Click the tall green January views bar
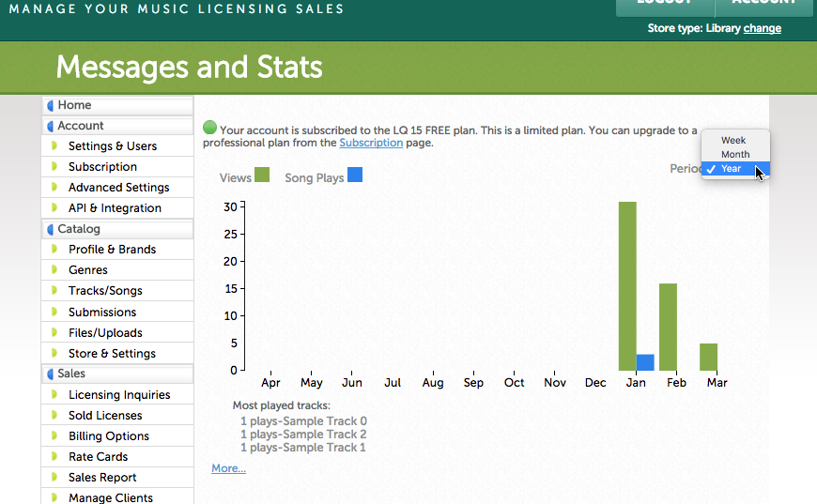 [x=627, y=285]
